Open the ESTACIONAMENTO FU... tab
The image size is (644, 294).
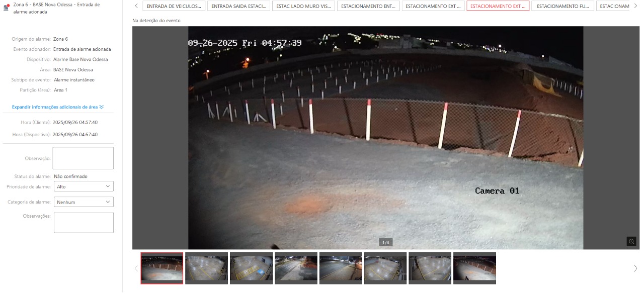click(x=562, y=6)
